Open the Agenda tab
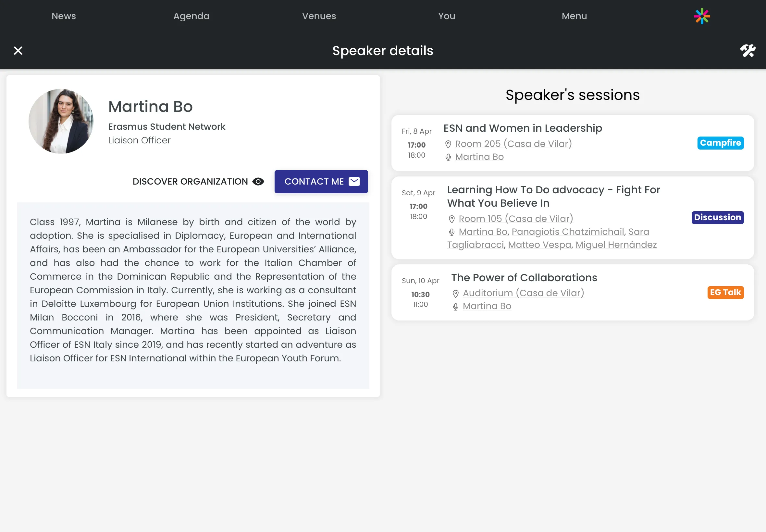Image resolution: width=766 pixels, height=532 pixels. (x=191, y=16)
